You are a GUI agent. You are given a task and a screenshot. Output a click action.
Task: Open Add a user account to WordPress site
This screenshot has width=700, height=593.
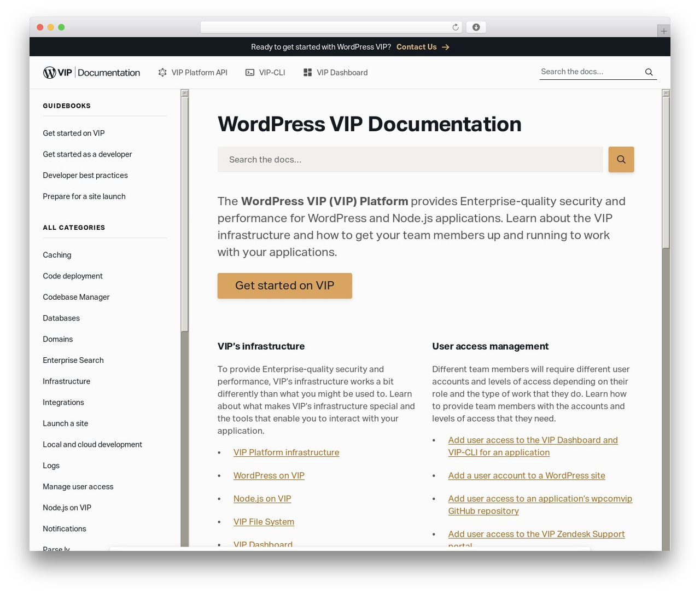point(527,475)
